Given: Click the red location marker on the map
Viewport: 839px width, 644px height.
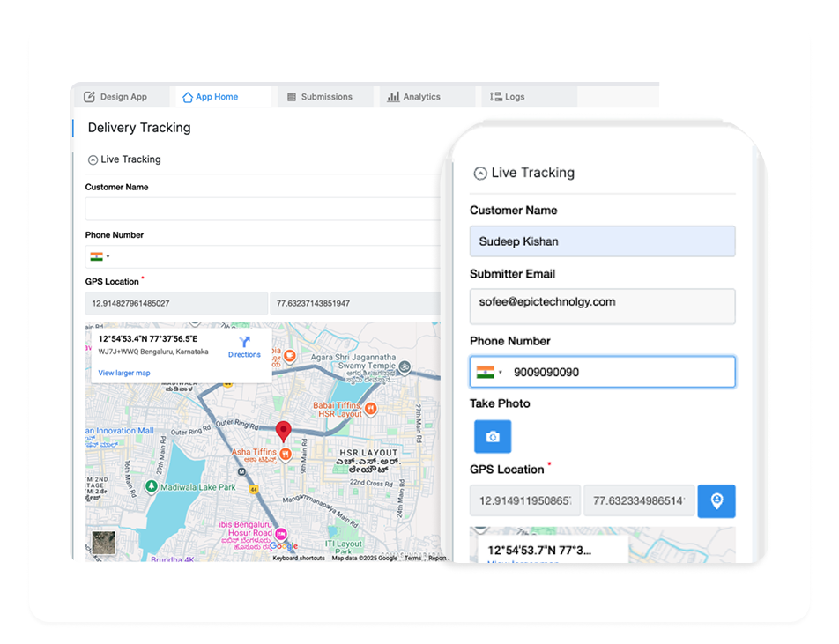Looking at the screenshot, I should point(284,430).
